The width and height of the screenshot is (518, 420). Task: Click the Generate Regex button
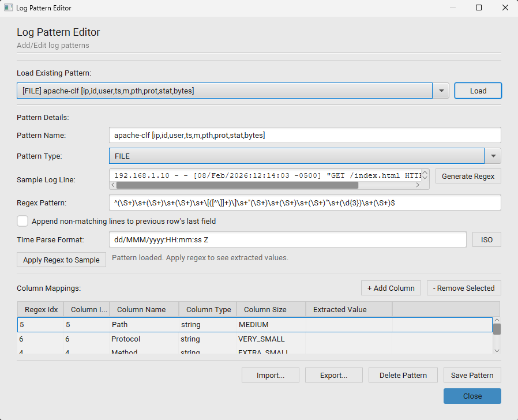[468, 176]
